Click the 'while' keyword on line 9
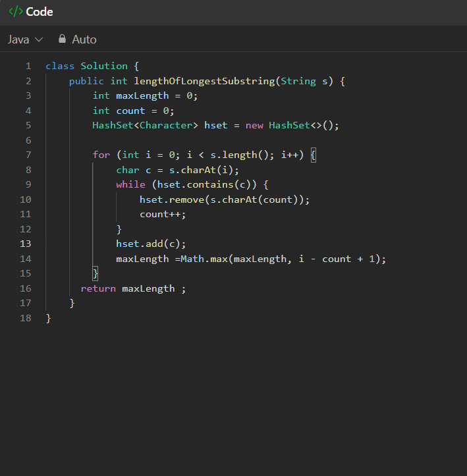 click(x=130, y=184)
